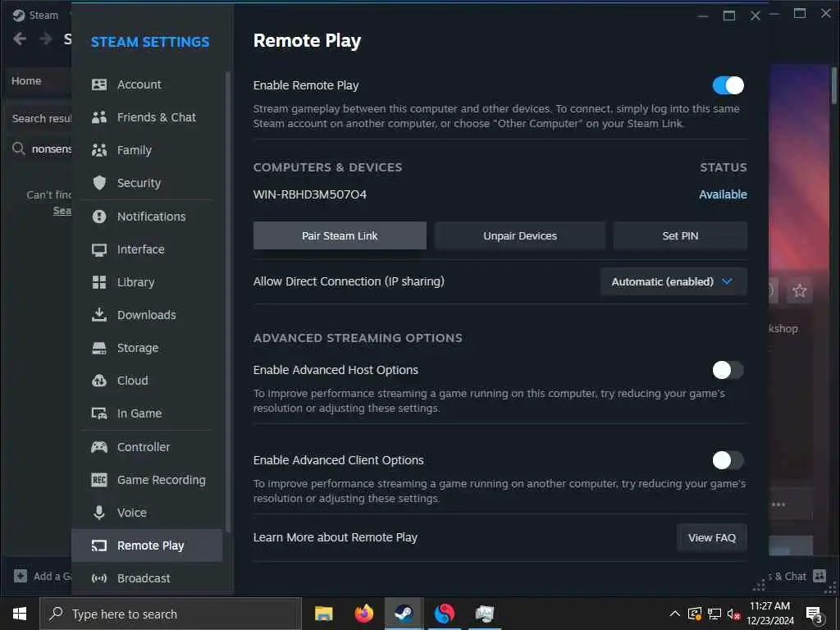Click the Unpair Devices button
The height and width of the screenshot is (630, 840).
519,235
